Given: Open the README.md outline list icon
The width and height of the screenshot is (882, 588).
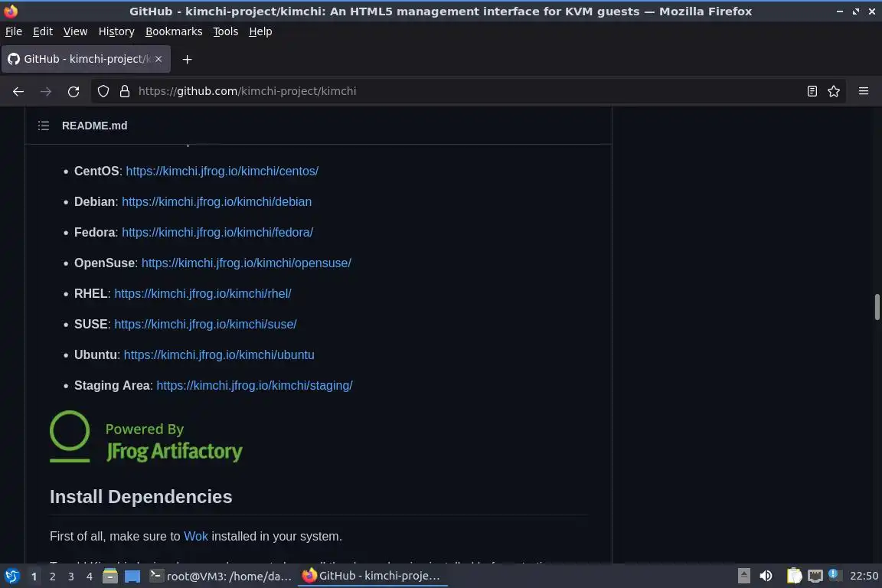Looking at the screenshot, I should click(x=44, y=126).
